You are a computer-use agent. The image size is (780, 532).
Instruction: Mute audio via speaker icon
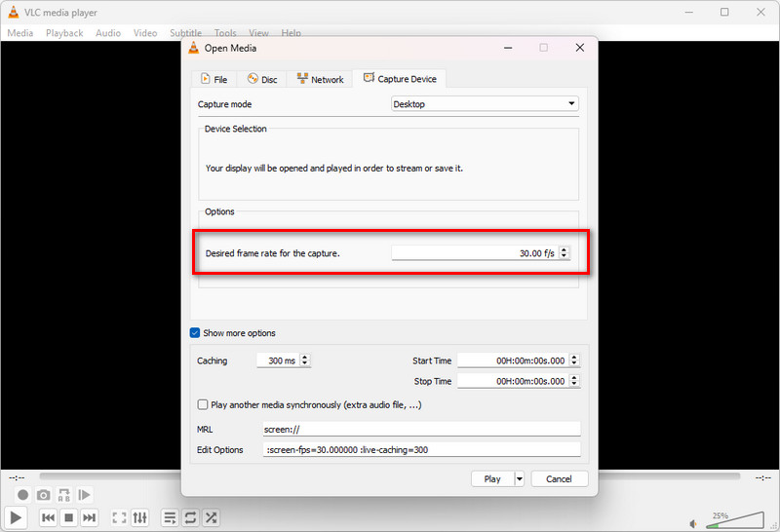[693, 523]
